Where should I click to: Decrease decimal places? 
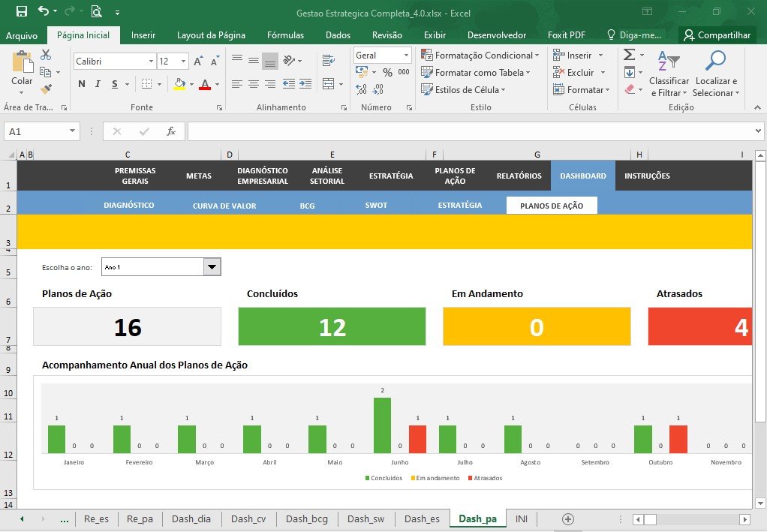point(378,89)
